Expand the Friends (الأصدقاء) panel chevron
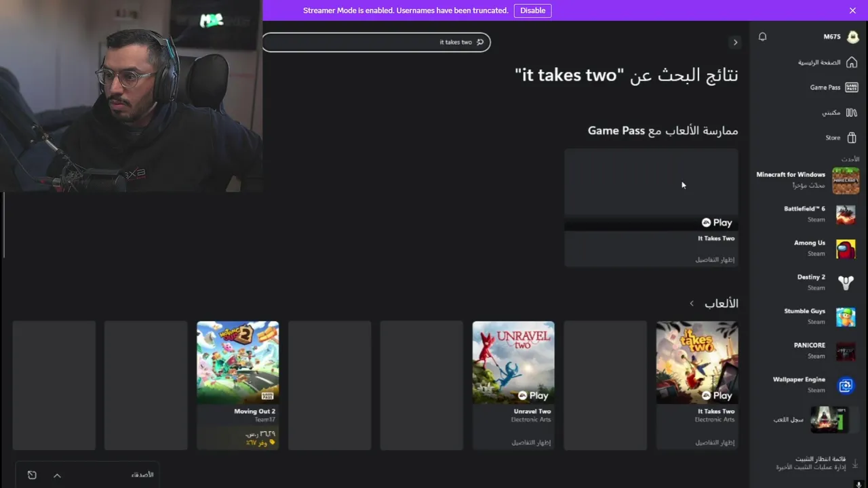 (x=57, y=475)
